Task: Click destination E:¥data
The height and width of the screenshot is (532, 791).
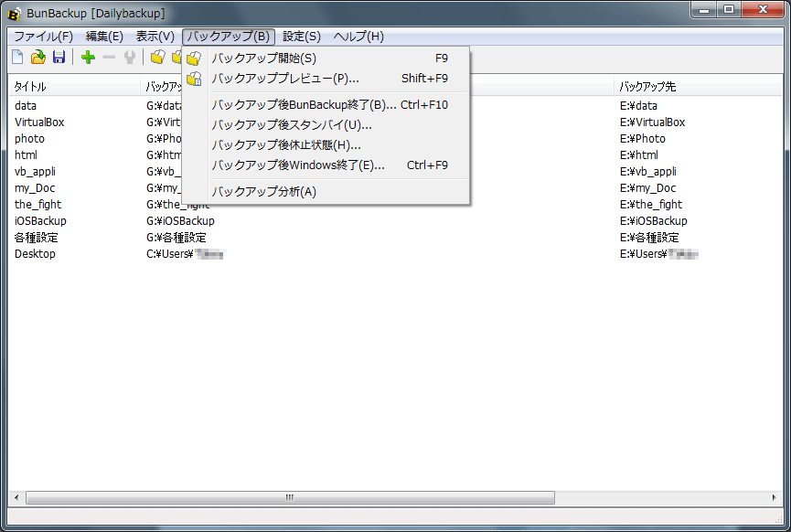Action: 638,106
